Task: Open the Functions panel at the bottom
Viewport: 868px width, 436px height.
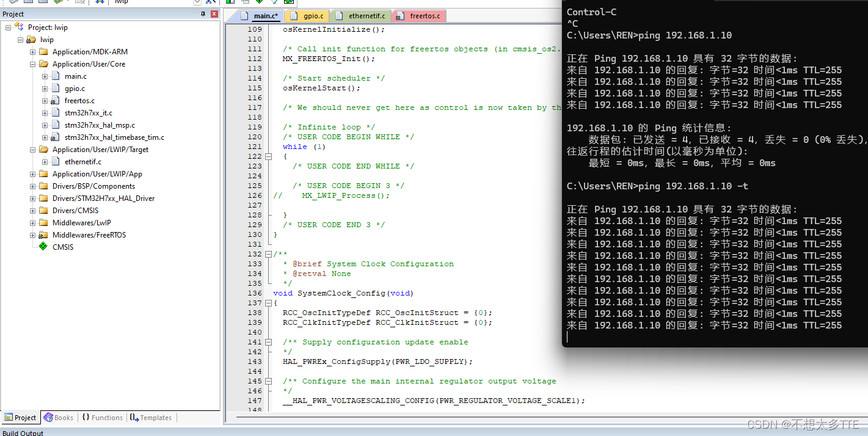Action: [103, 417]
